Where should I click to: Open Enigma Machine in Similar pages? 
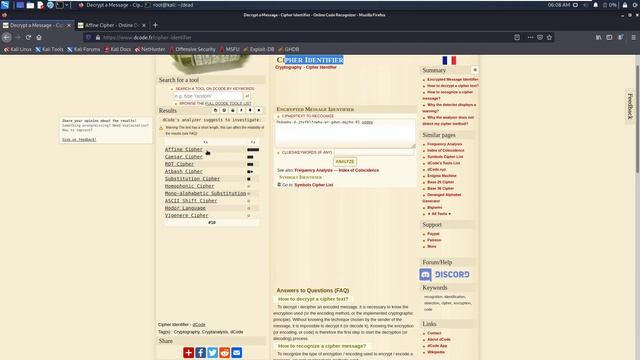tap(442, 176)
